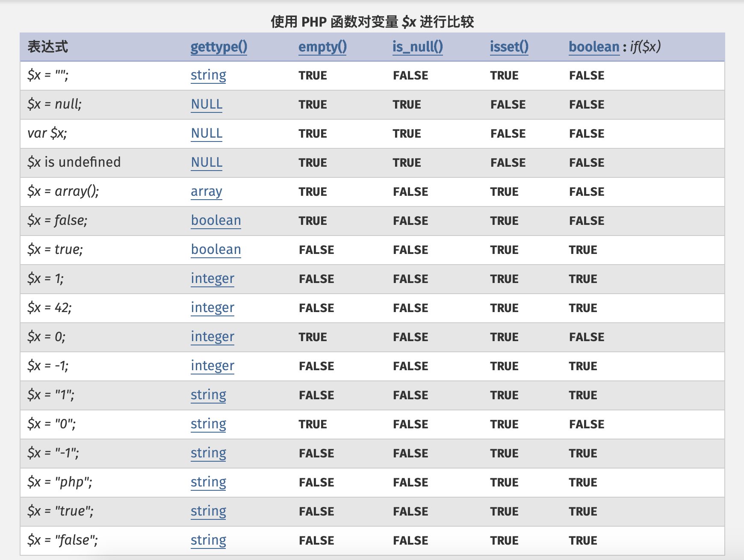Click is_null() TRUE value in $x = null row

(407, 105)
